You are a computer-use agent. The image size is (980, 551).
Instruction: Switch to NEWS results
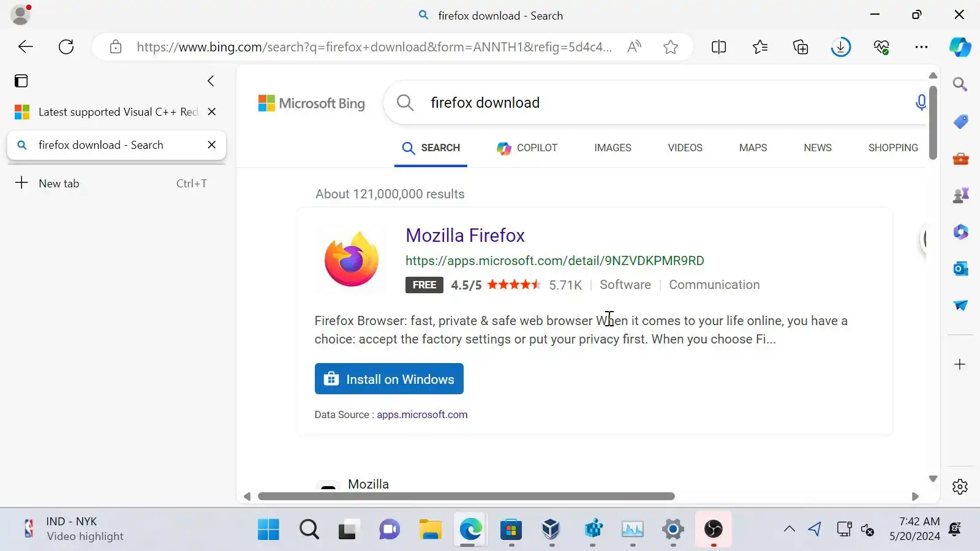coord(818,148)
